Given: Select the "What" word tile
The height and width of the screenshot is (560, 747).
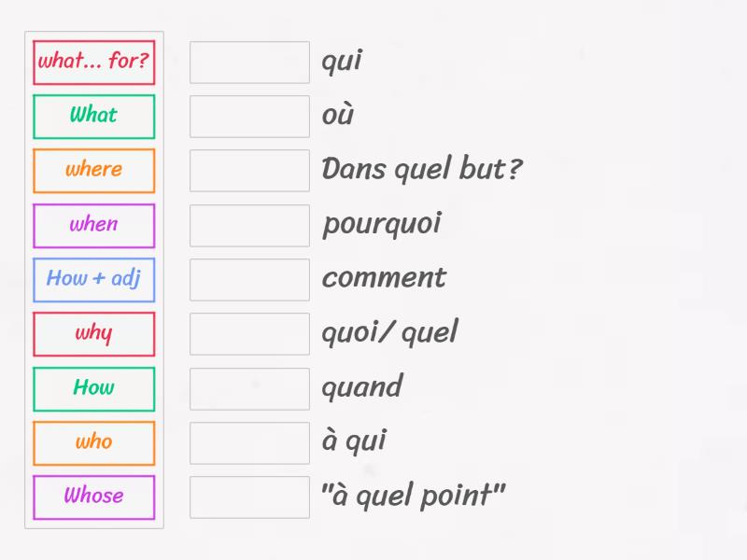Looking at the screenshot, I should 93,117.
